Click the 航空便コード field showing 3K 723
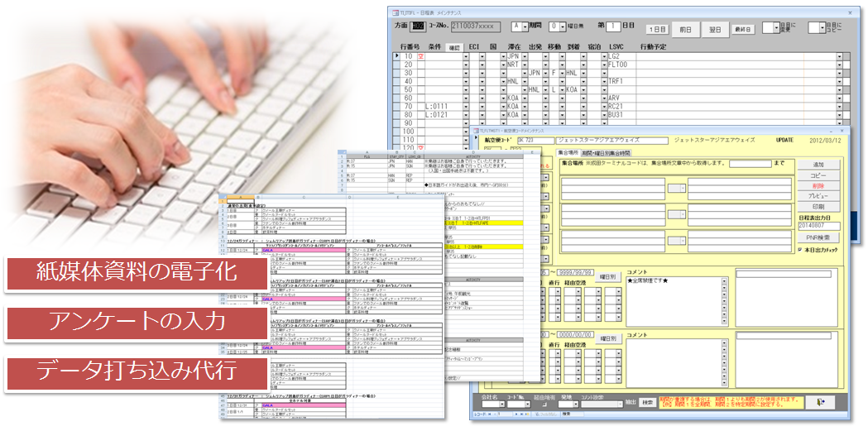This screenshot has height=431, width=868. pyautogui.click(x=535, y=141)
